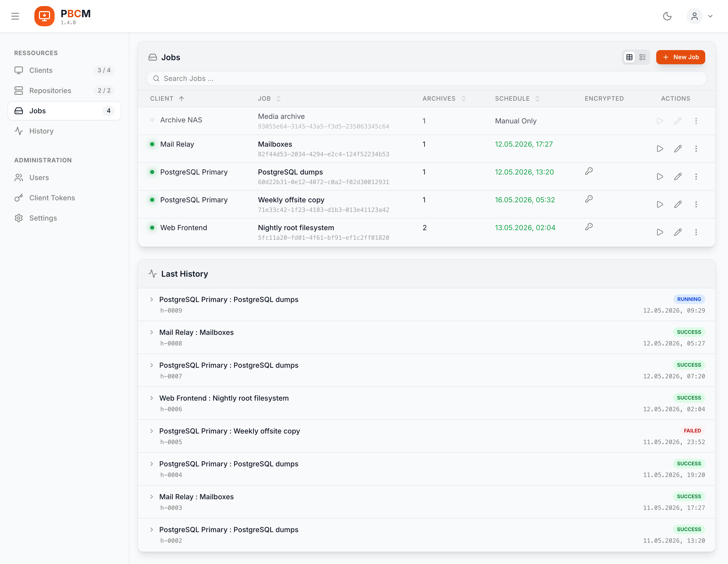Edit the PostgreSQL dumps job

point(678,177)
